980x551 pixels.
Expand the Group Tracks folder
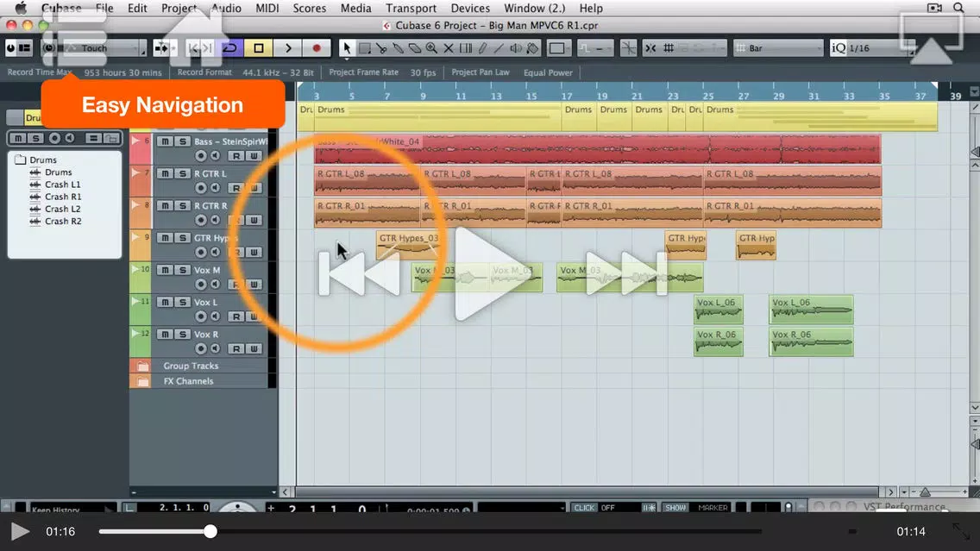tap(143, 366)
